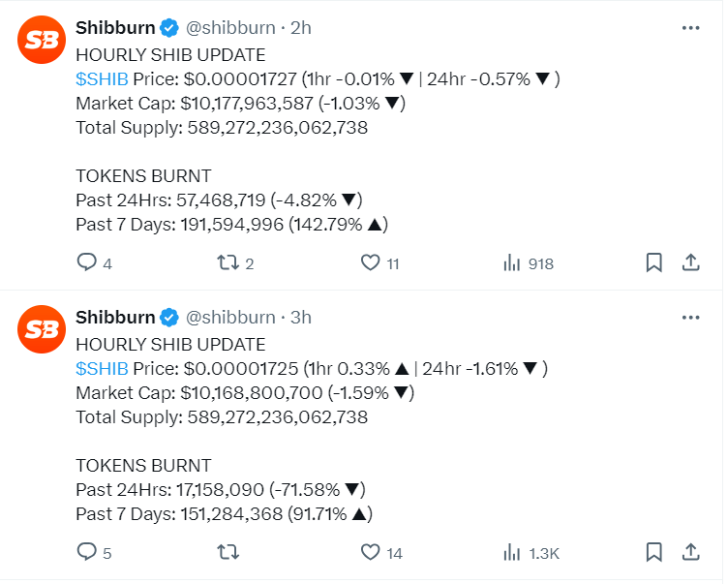This screenshot has width=728, height=584.
Task: Reply to the 2h Shibburn post
Action: 87,262
